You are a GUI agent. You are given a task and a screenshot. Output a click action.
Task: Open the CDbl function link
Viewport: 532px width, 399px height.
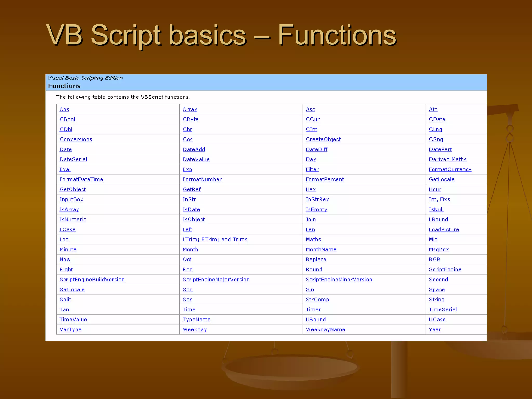[66, 129]
